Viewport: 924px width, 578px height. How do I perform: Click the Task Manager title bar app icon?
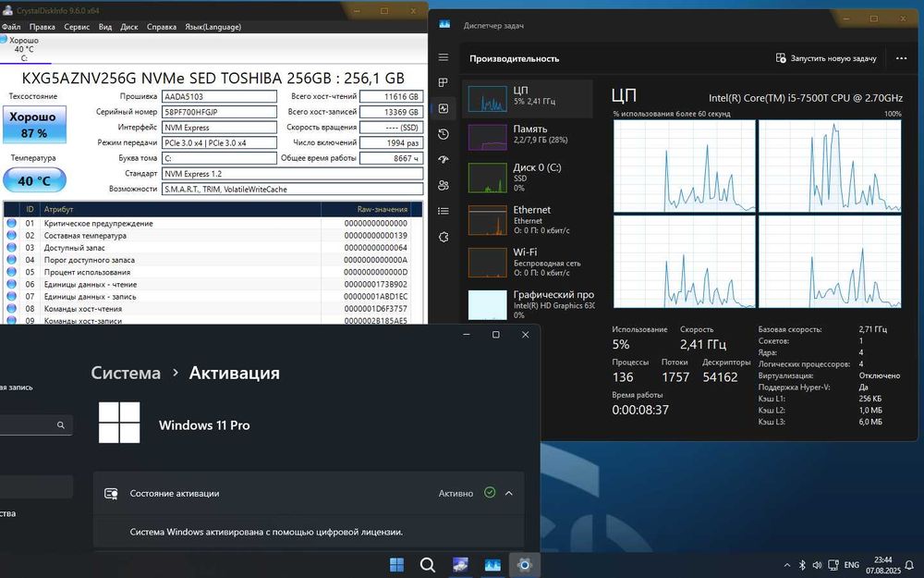(x=444, y=25)
